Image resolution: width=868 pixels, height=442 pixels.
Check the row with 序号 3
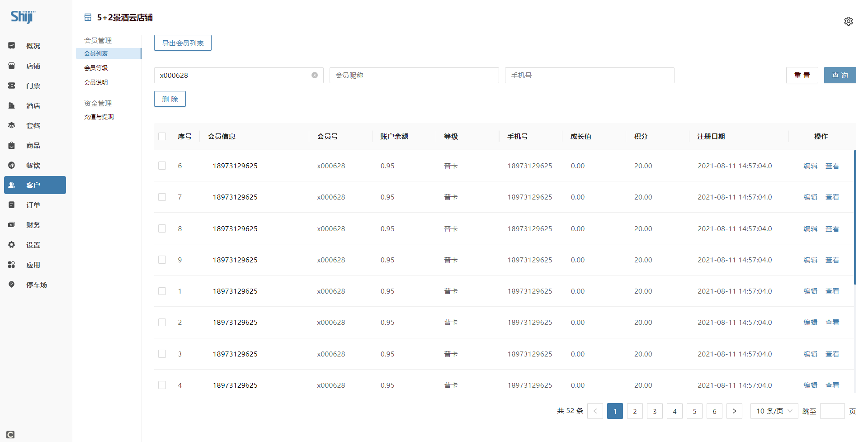(162, 354)
